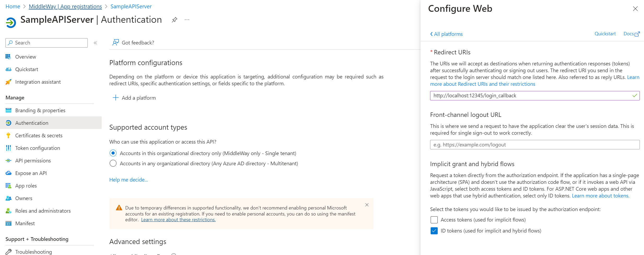Open the Certificates & secrets key icon
This screenshot has width=644, height=255.
[8, 135]
